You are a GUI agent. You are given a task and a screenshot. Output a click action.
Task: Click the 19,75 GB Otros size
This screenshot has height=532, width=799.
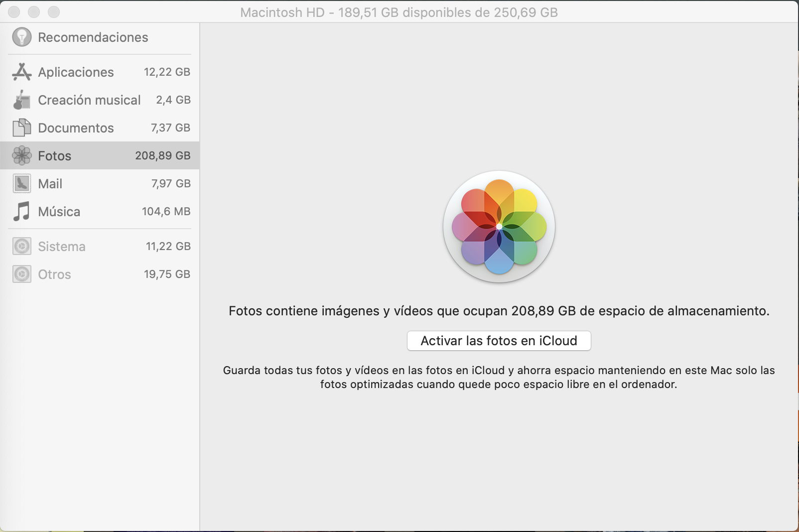167,274
